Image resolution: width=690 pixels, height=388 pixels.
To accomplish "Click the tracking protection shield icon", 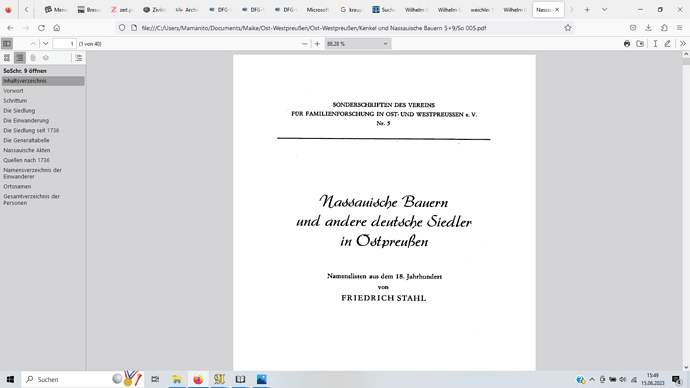I will (122, 28).
